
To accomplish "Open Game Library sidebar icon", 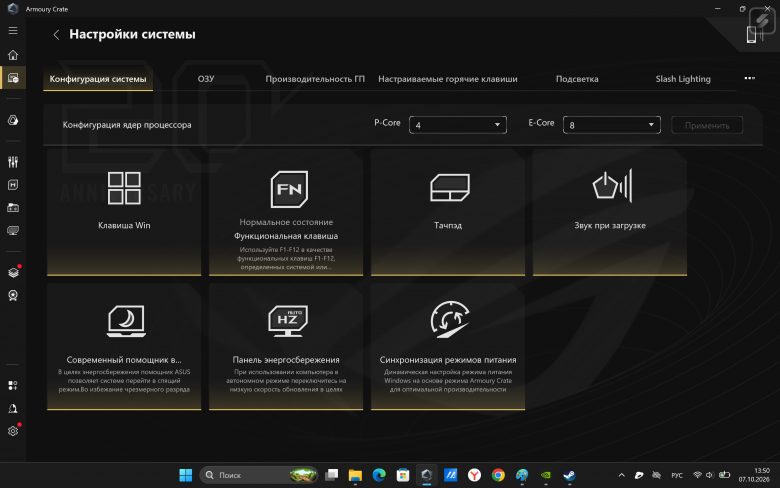I will tap(13, 207).
